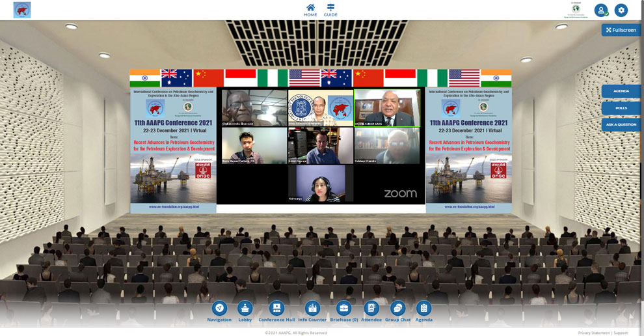Go to the Lobby icon
Screen dimensions: 644x336
245,311
